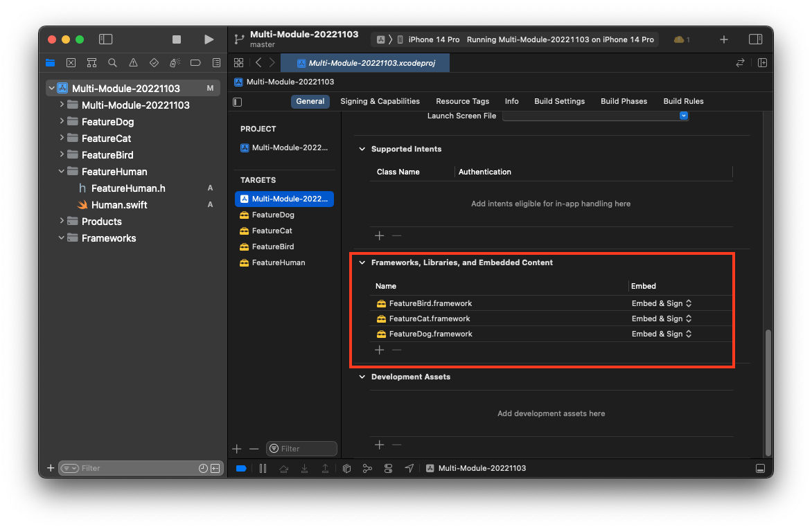Stop the running app
Image resolution: width=812 pixels, height=529 pixels.
(177, 39)
